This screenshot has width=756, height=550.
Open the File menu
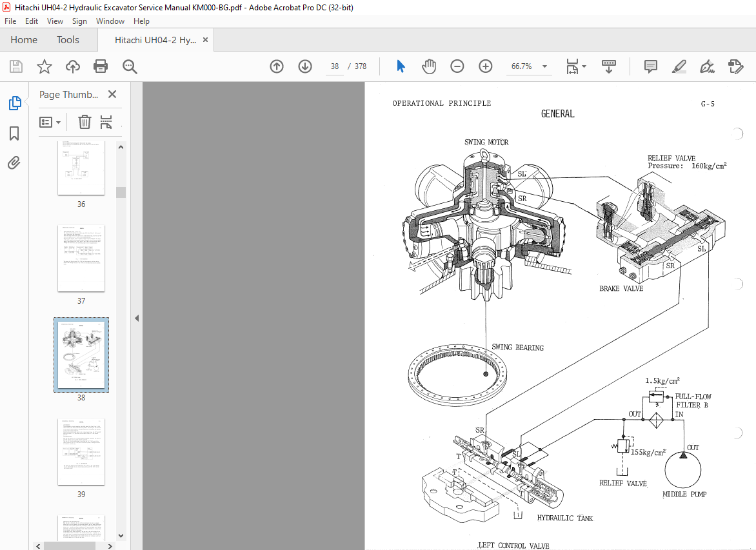[10, 21]
